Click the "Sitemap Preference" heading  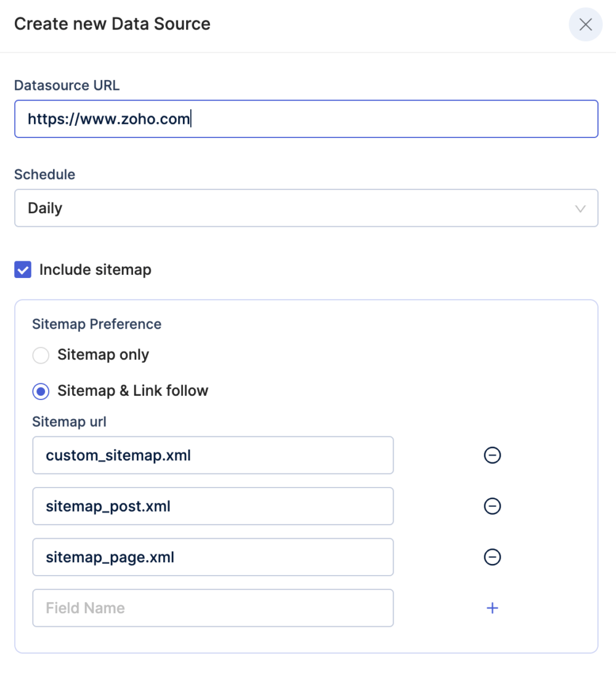[x=97, y=324]
